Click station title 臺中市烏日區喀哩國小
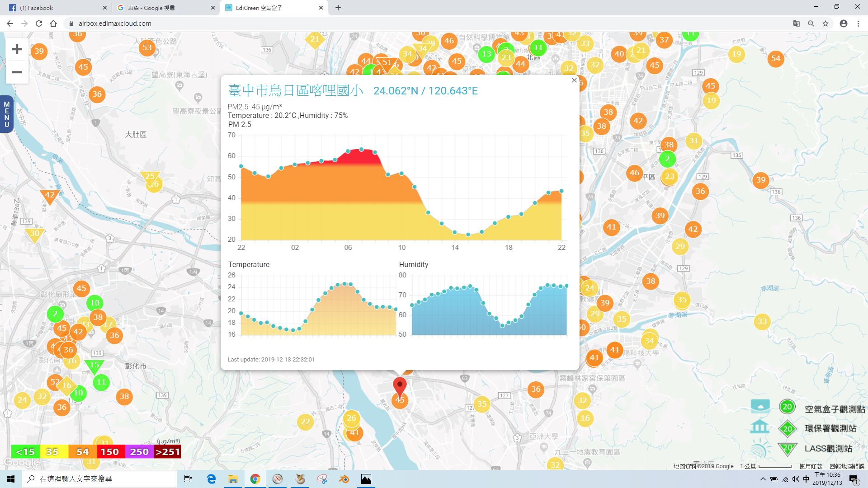The height and width of the screenshot is (488, 868). (296, 91)
